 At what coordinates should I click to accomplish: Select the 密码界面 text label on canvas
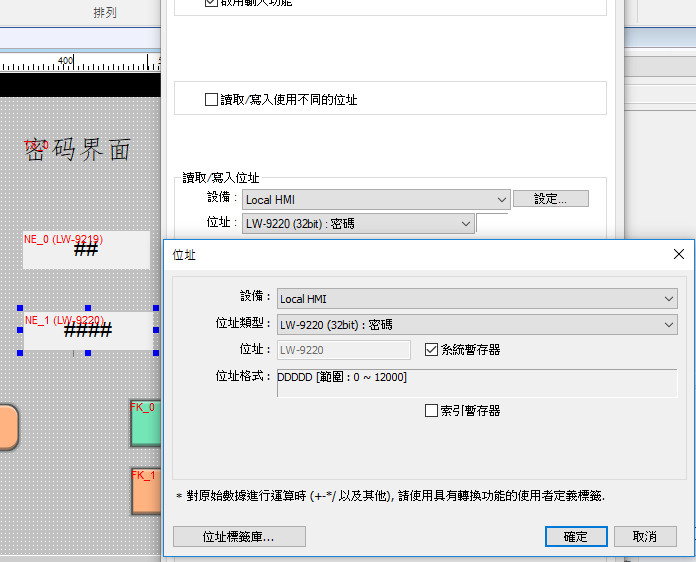tap(78, 150)
